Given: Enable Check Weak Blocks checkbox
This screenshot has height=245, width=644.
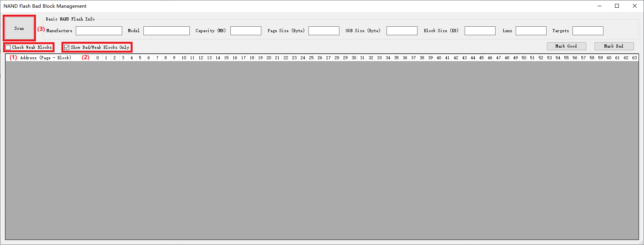Looking at the screenshot, I should tap(8, 47).
